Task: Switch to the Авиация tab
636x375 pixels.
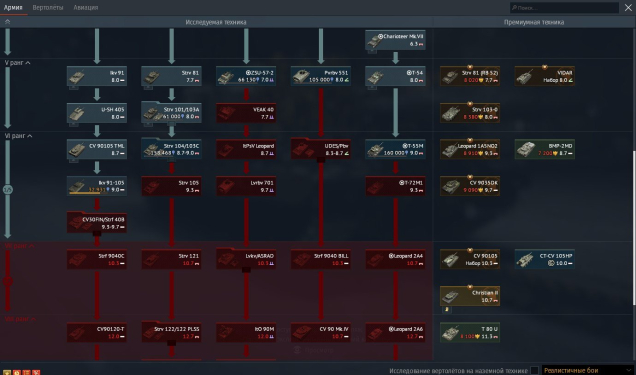Action: pyautogui.click(x=86, y=7)
